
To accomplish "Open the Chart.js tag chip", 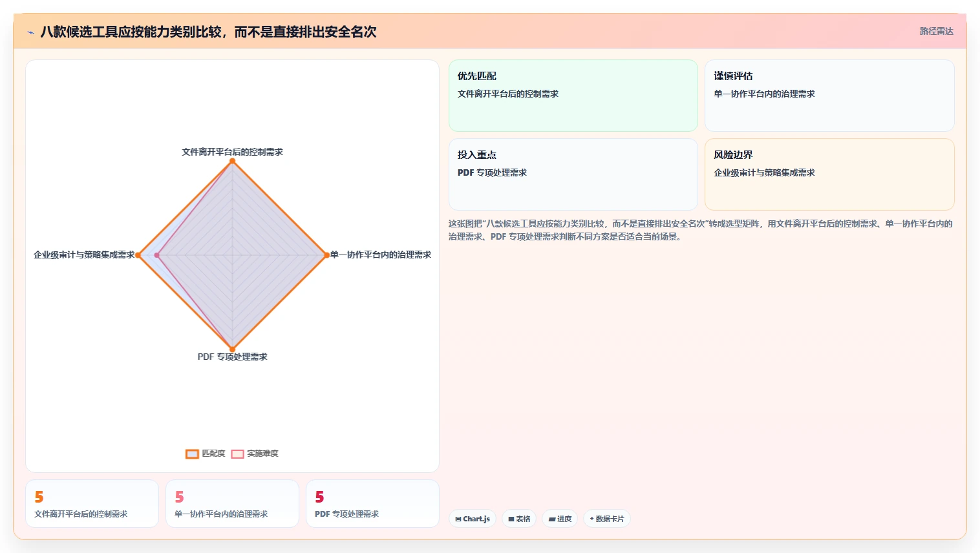I will point(473,519).
